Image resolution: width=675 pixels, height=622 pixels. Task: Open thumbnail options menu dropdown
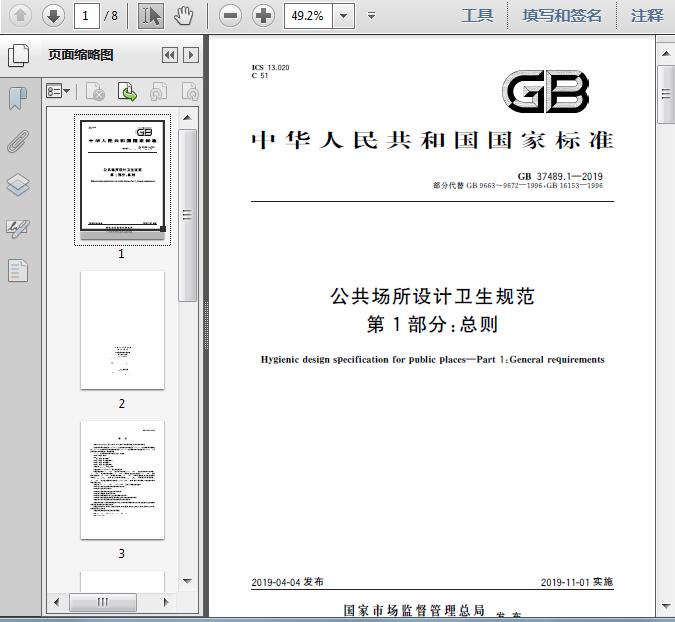coord(58,92)
